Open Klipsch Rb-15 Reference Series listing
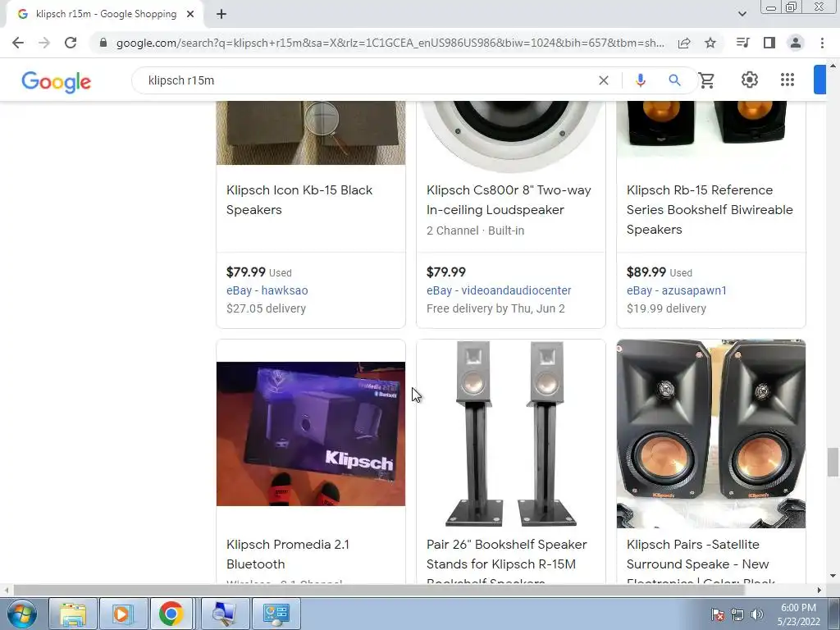Screen dimensions: 840x630 pyautogui.click(x=710, y=209)
